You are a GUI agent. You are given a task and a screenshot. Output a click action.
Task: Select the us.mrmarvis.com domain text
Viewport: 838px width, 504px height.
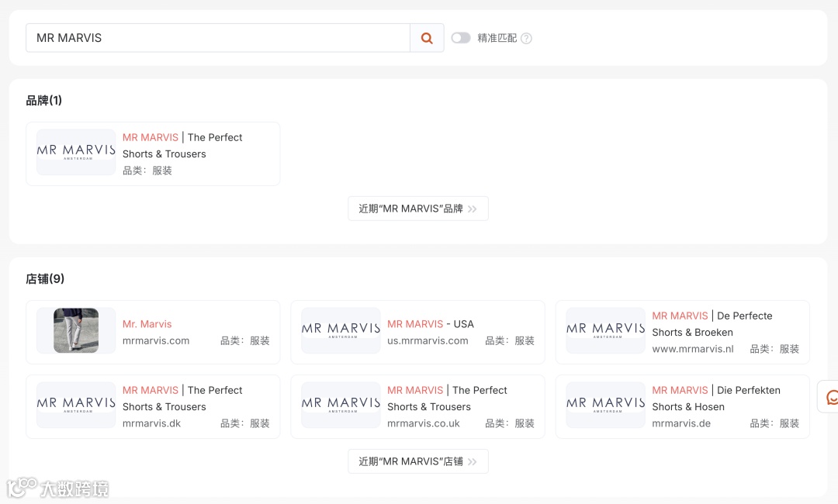click(428, 340)
